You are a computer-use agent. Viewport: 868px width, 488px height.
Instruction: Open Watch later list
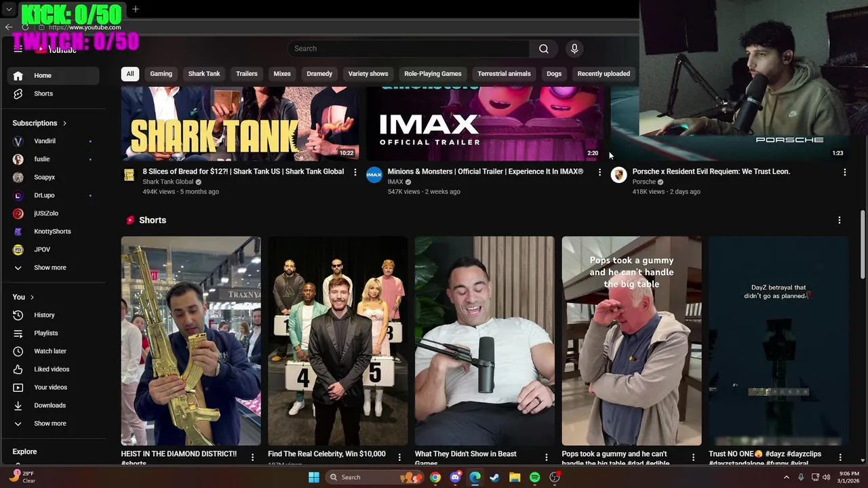click(x=53, y=351)
